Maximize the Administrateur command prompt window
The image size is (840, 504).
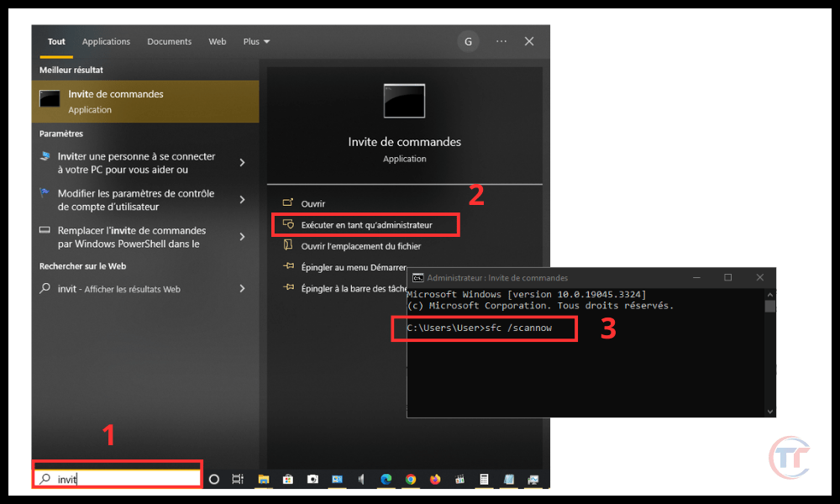pyautogui.click(x=728, y=277)
